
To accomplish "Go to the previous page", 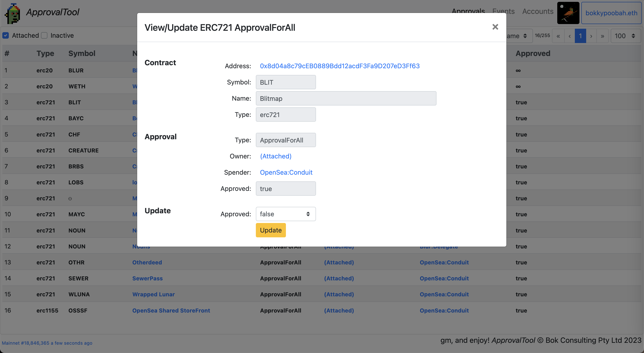I will 570,36.
